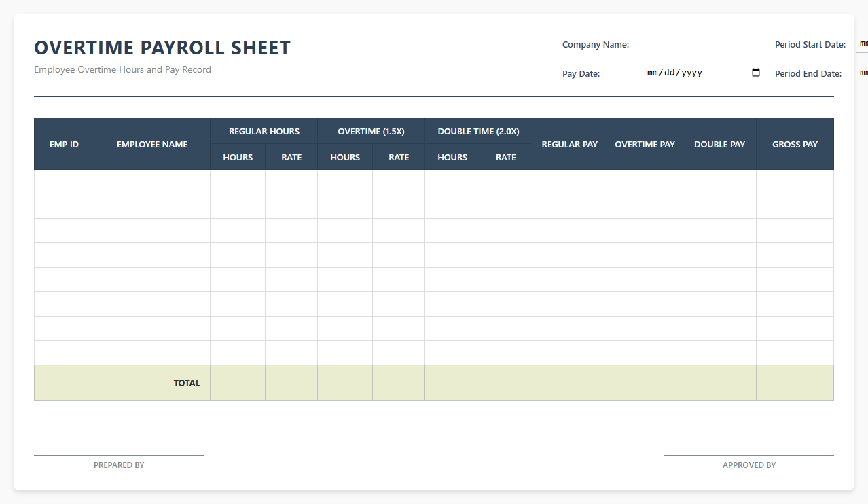Click the TOTAL row label
868x504 pixels.
tap(187, 383)
